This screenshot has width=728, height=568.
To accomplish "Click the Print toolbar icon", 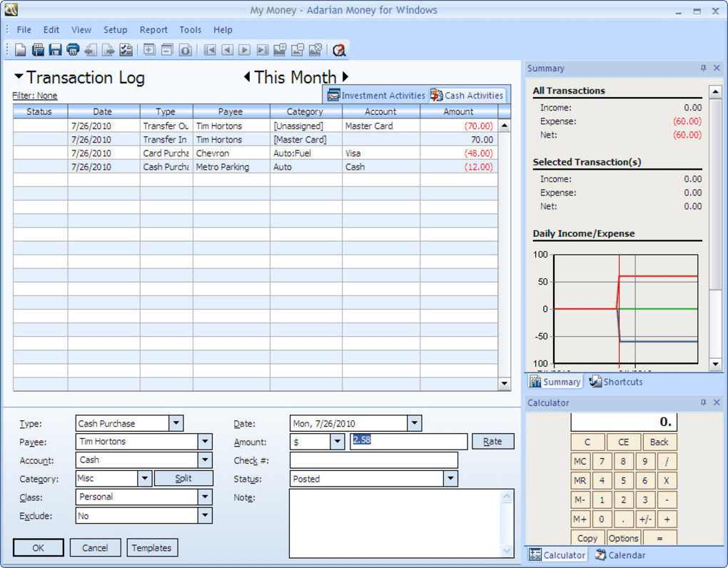I will [x=73, y=50].
